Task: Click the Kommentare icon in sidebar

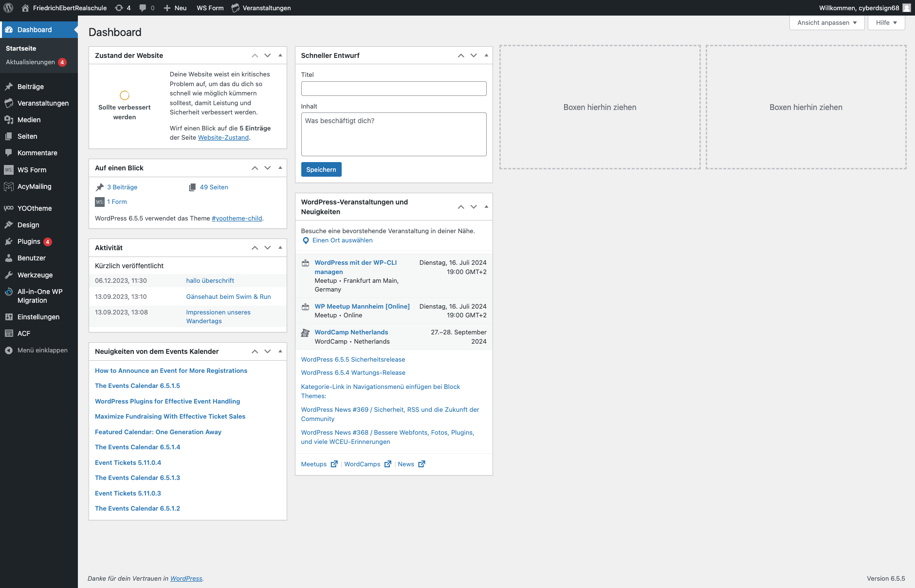Action: coord(9,153)
